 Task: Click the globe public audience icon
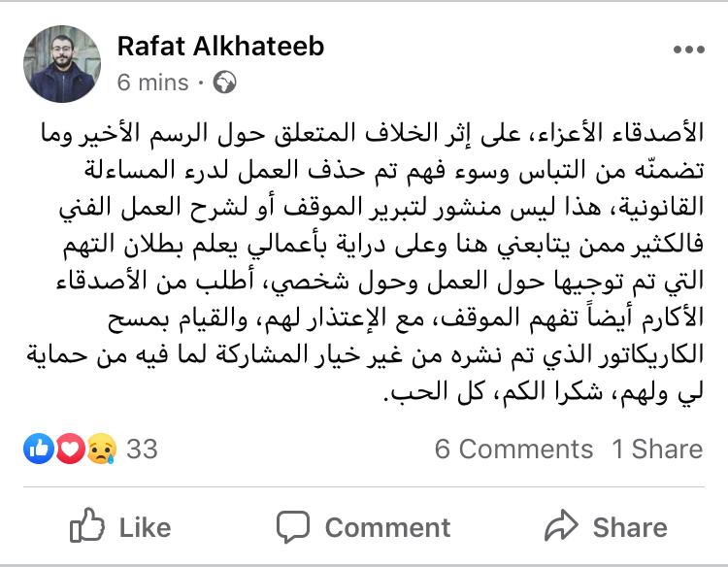click(x=224, y=82)
